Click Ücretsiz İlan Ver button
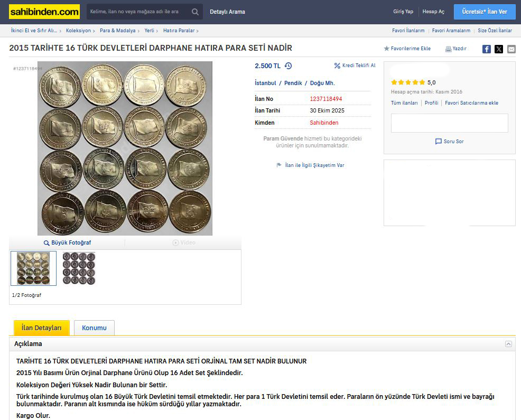This screenshot has width=521, height=420. point(484,12)
